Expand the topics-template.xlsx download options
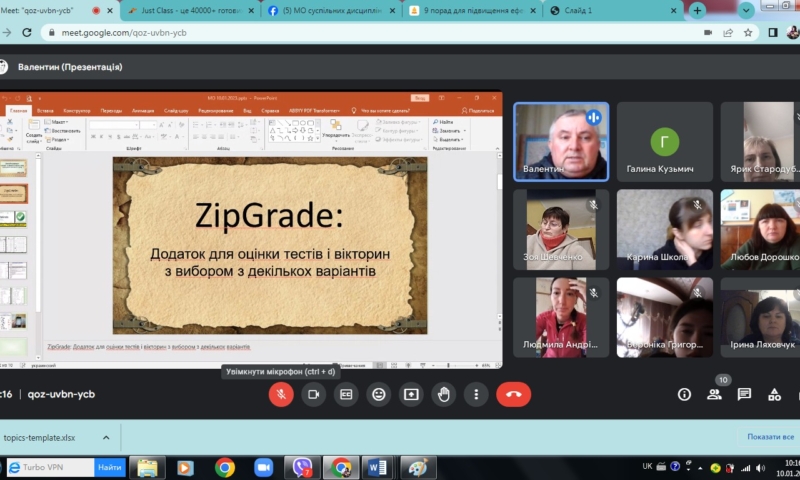Screen dimensions: 800x480 click(x=106, y=438)
